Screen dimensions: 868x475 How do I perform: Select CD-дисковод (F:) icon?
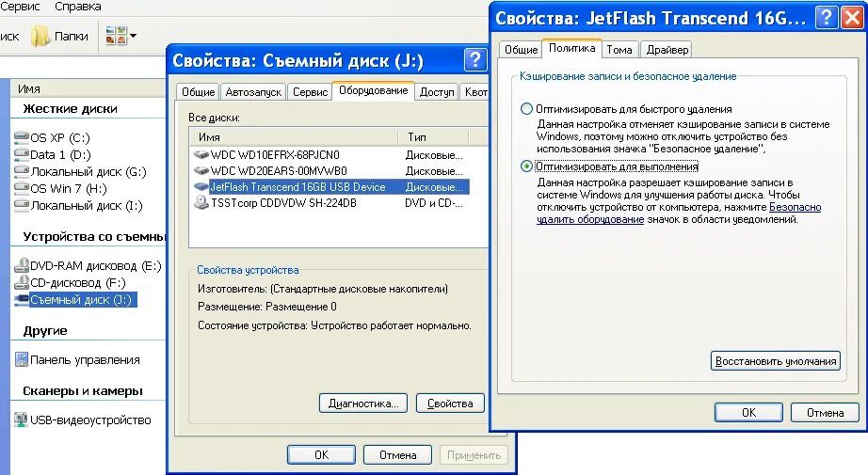pos(21,282)
